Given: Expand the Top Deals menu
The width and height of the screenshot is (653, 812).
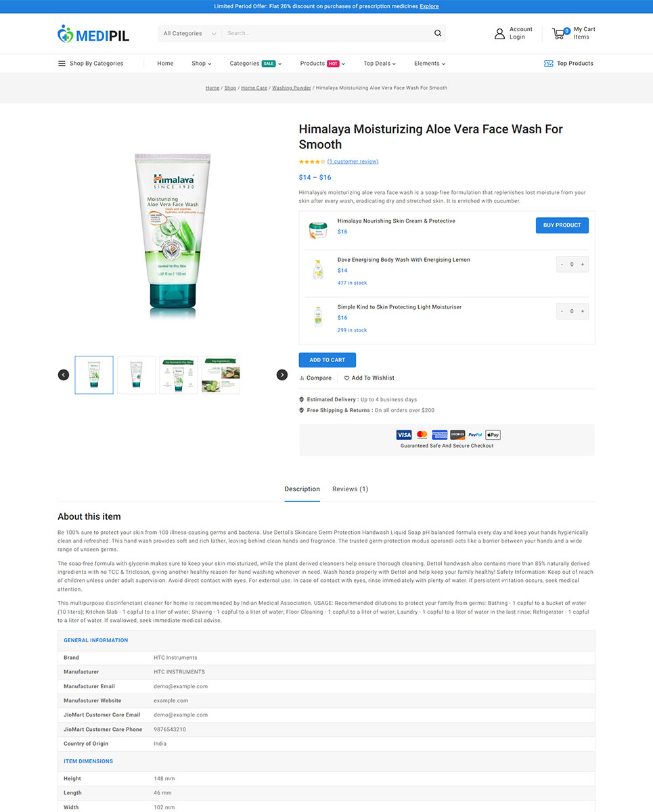Looking at the screenshot, I should tap(380, 64).
